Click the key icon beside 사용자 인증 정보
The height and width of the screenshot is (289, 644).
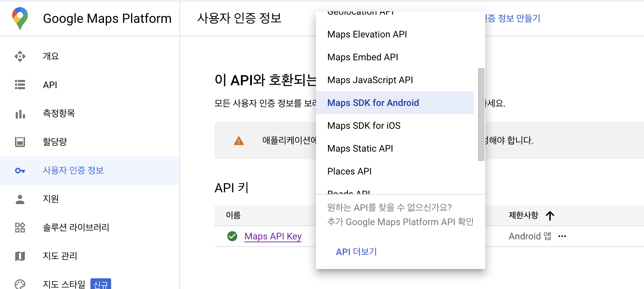pos(20,171)
